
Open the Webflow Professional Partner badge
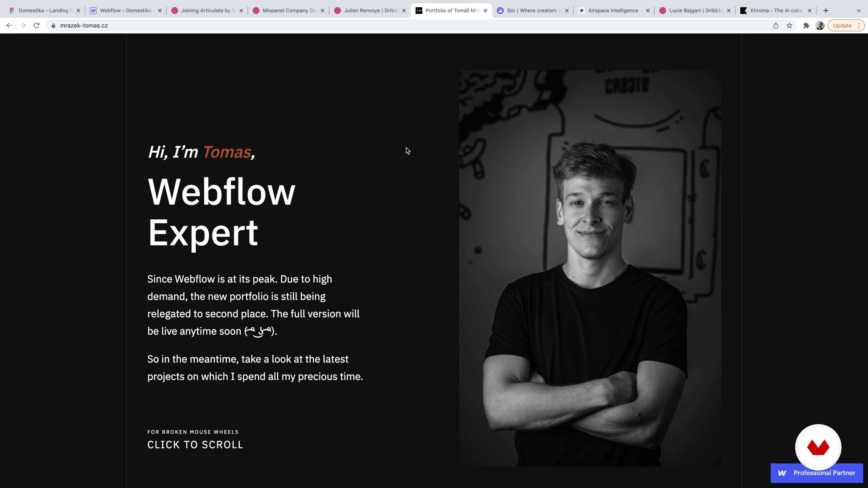tap(817, 473)
